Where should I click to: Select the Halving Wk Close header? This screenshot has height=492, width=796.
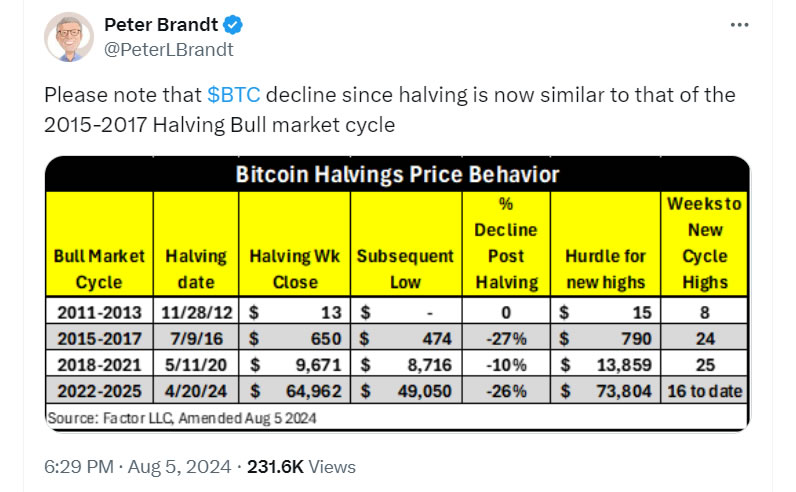point(295,270)
